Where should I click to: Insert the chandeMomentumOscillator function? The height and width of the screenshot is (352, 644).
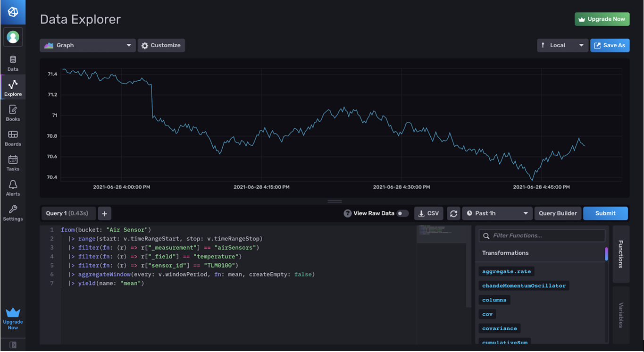(524, 285)
